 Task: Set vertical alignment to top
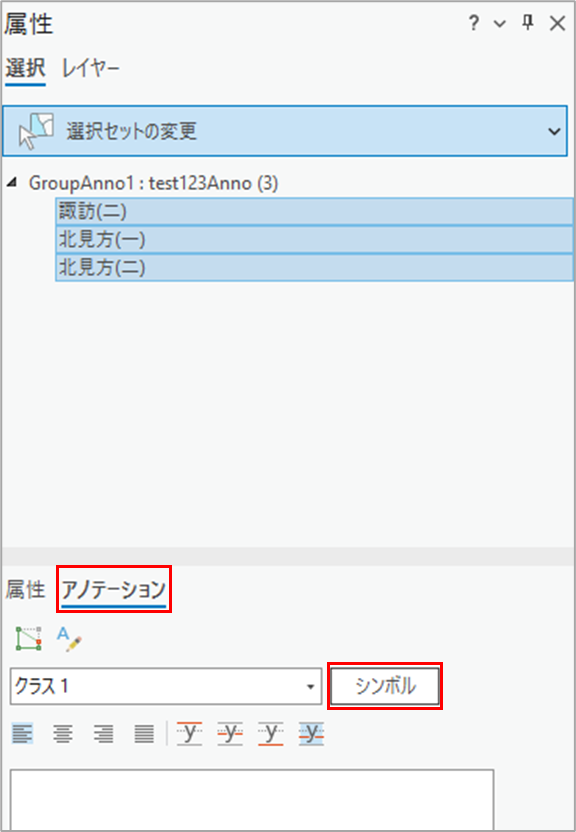point(189,733)
